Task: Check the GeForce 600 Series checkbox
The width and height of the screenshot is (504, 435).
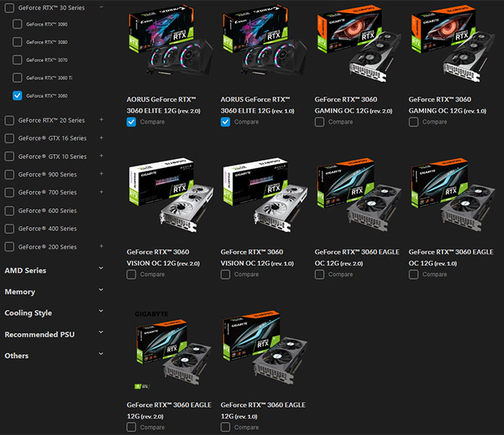Action: click(9, 210)
